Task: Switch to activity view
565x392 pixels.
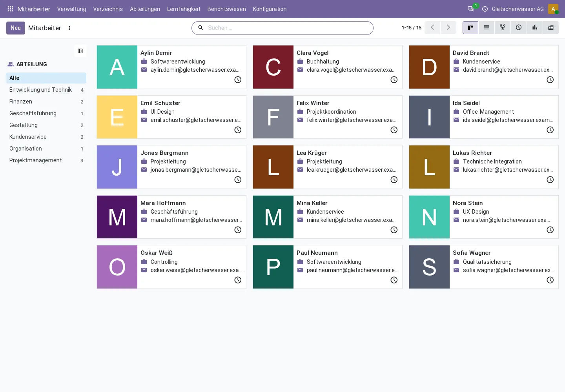Action: click(x=519, y=27)
